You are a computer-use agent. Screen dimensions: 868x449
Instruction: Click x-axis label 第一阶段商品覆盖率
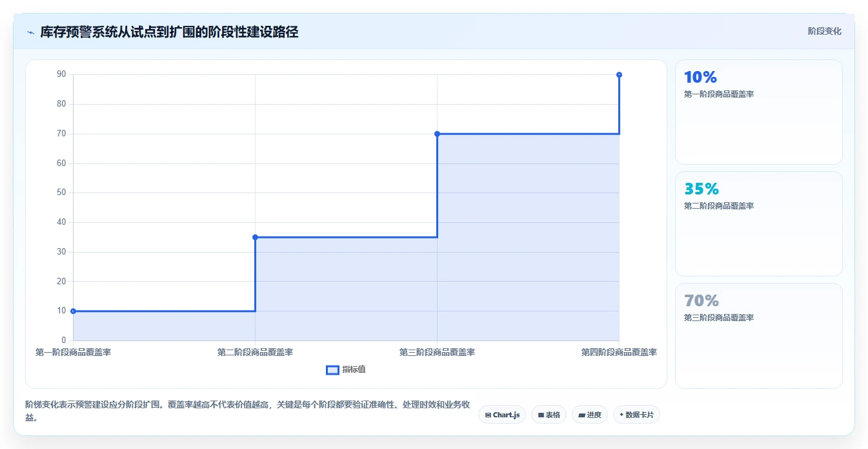(73, 352)
